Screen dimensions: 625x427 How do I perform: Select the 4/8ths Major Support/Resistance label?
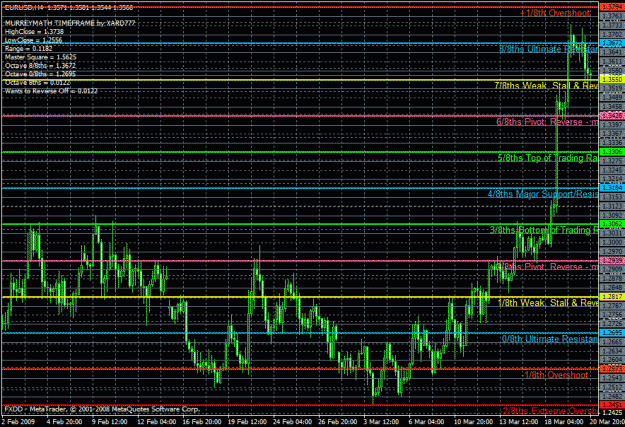(543, 194)
